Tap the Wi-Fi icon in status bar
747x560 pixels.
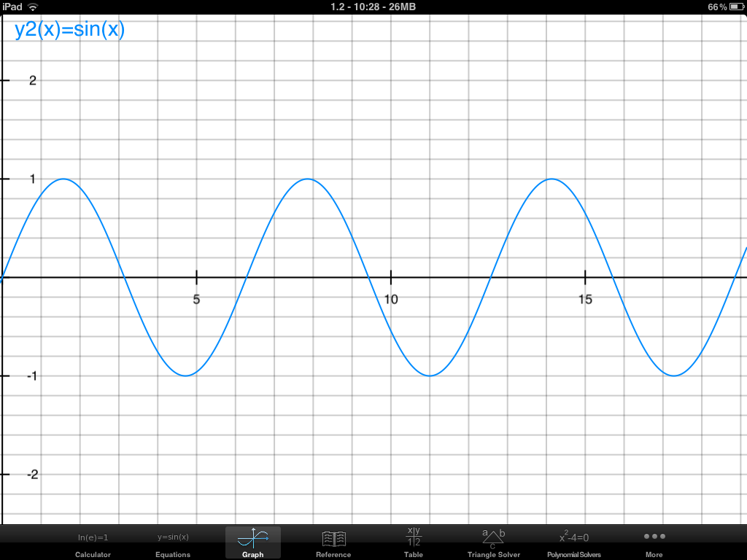(33, 7)
